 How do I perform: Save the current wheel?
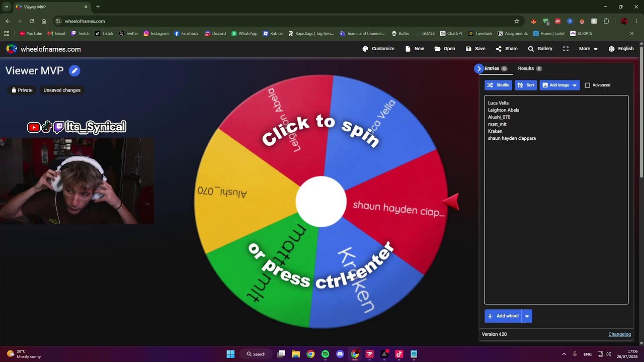coord(475,49)
